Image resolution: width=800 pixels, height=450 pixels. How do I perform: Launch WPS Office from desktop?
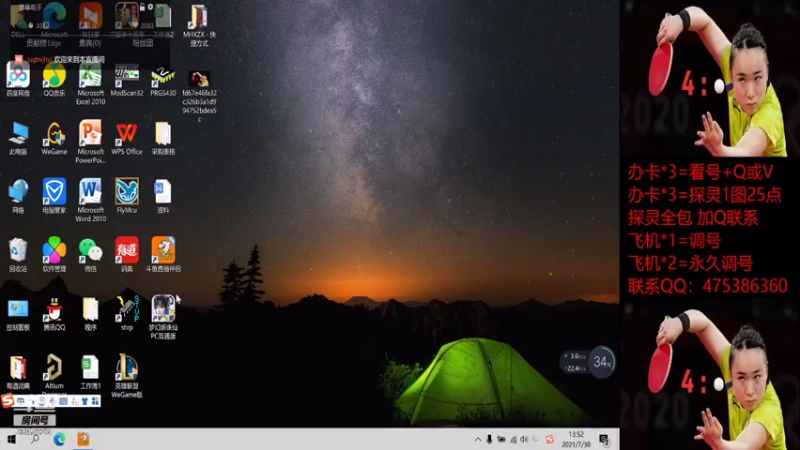click(127, 138)
